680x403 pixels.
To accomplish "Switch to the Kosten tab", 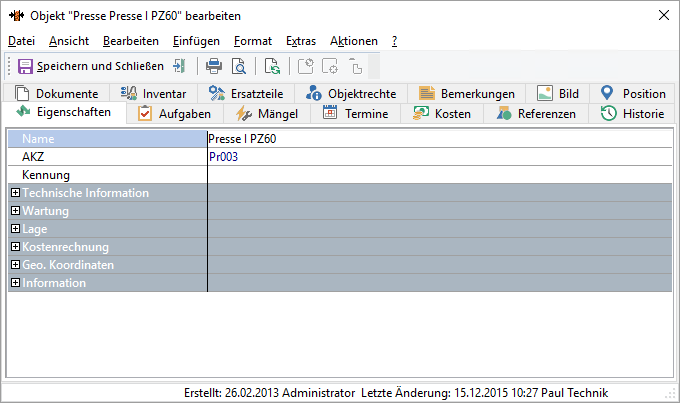I will pos(442,114).
